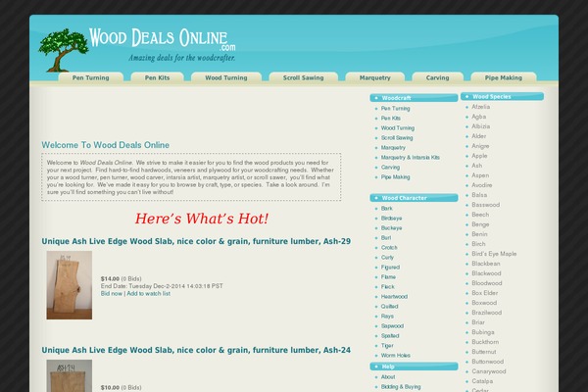Open Wood Turning in the Woodcraft list
588x392 pixels.
pyautogui.click(x=398, y=128)
